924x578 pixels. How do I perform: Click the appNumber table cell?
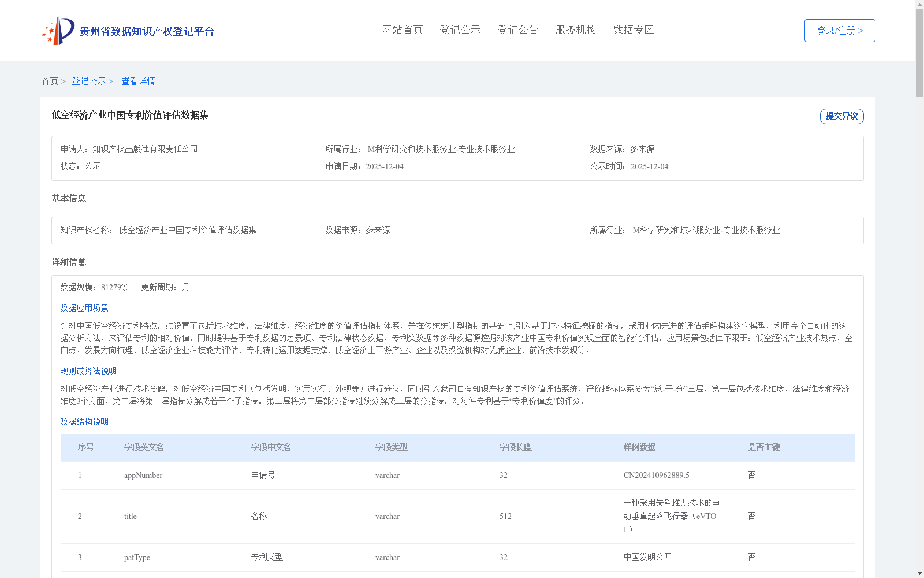pyautogui.click(x=143, y=476)
